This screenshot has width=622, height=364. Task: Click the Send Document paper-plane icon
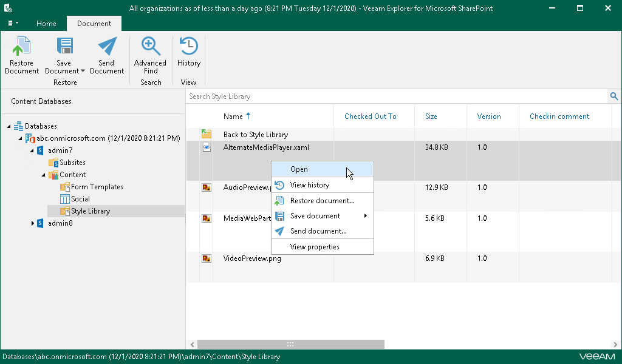click(107, 46)
